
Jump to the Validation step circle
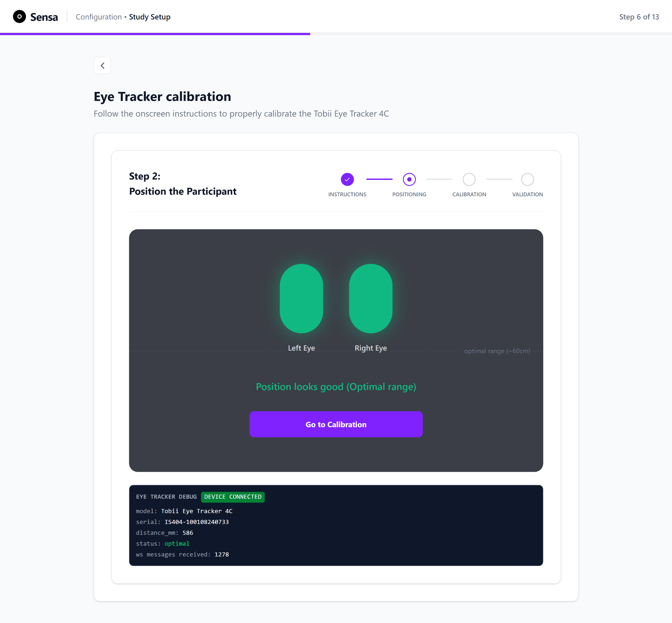527,179
